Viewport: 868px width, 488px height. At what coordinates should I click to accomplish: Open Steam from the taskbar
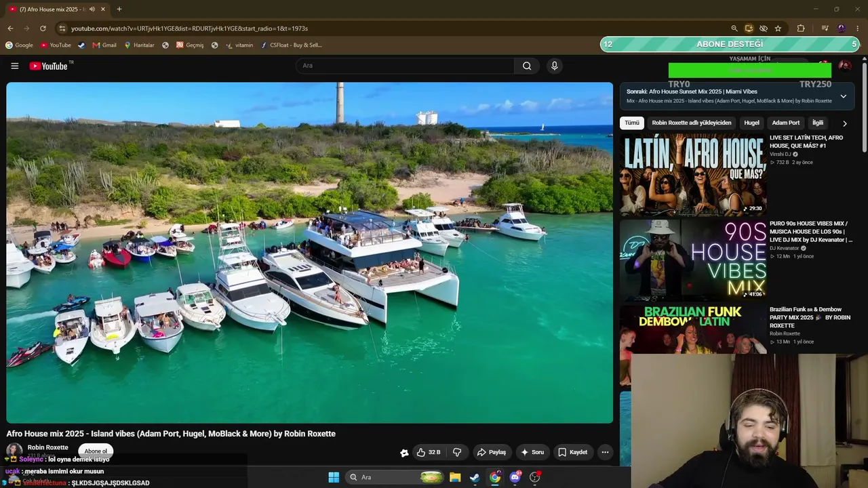click(x=475, y=477)
